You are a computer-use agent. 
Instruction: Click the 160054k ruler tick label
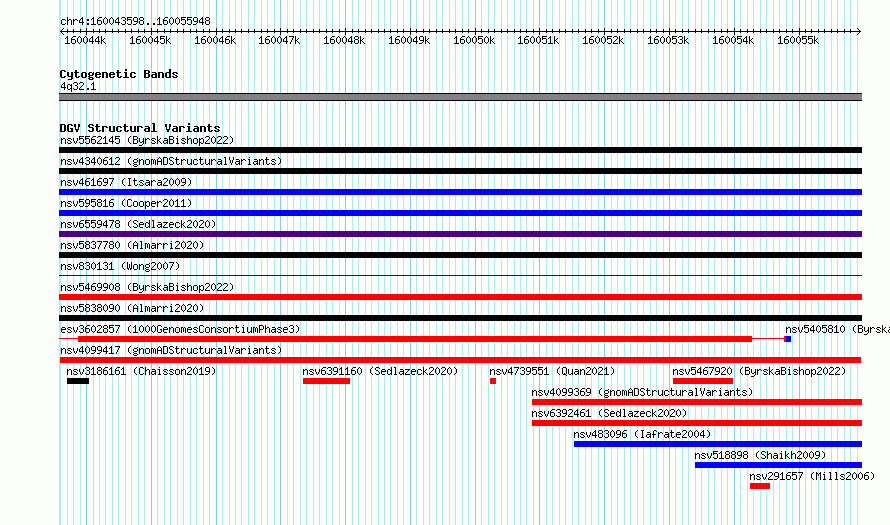[733, 40]
